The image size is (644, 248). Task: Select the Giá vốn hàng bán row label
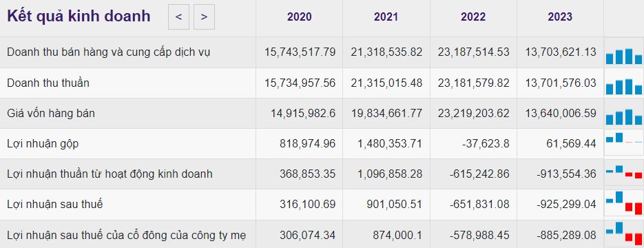click(51, 114)
